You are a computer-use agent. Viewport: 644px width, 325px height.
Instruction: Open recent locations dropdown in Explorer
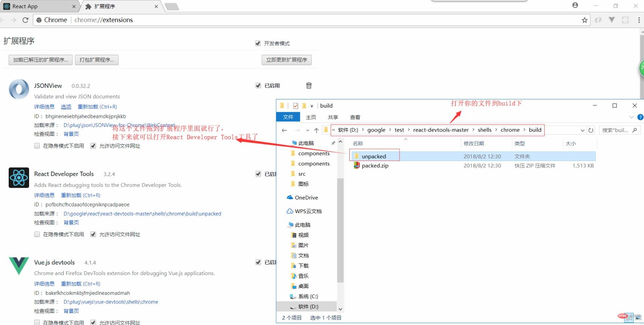(307, 130)
